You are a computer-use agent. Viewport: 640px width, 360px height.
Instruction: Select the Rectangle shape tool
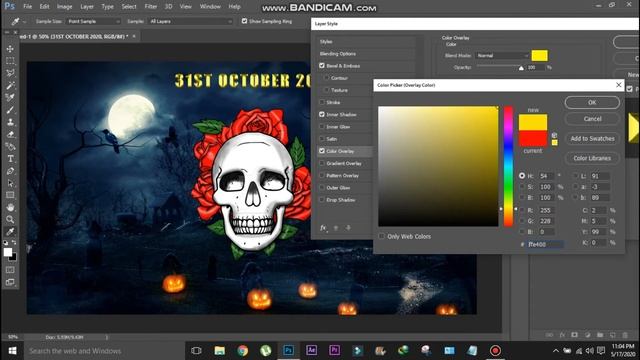pyautogui.click(x=10, y=195)
